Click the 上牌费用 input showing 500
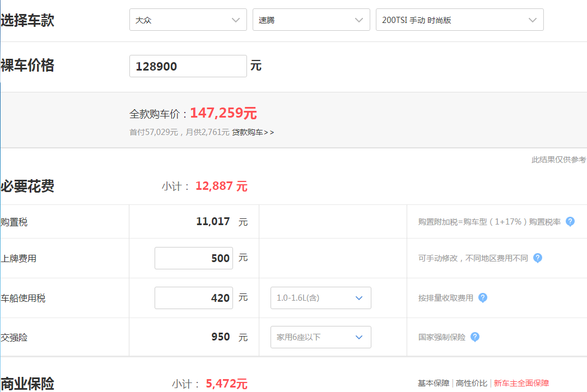This screenshot has width=587, height=392. coord(194,258)
